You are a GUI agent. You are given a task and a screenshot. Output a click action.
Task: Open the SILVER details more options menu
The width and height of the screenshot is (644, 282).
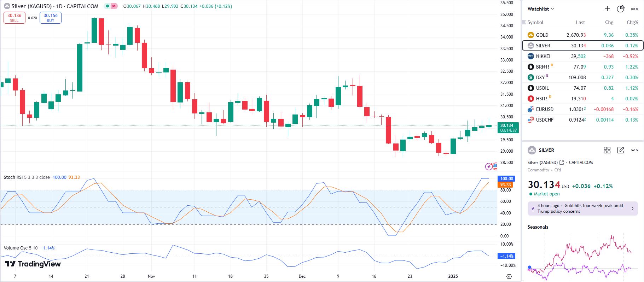click(634, 150)
